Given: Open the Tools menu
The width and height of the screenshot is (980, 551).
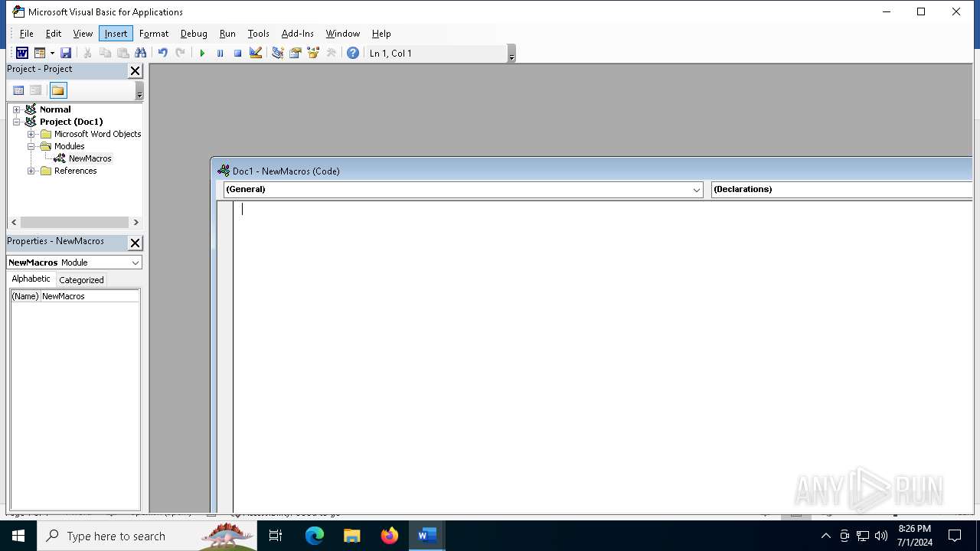Looking at the screenshot, I should [x=258, y=34].
